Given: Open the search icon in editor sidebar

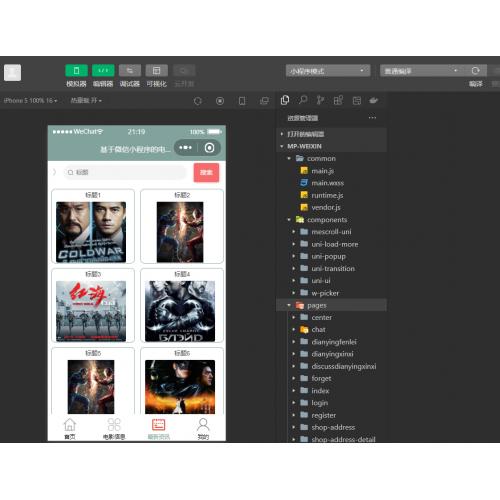Looking at the screenshot, I should click(303, 100).
